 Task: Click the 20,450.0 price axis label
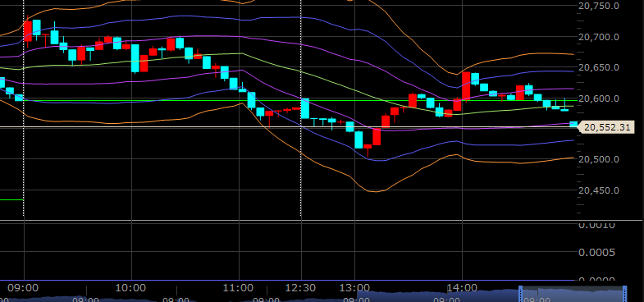click(x=599, y=190)
